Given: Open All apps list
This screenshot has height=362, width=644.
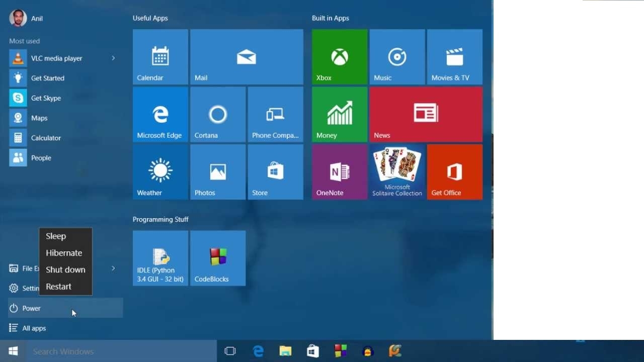Looking at the screenshot, I should pos(33,328).
